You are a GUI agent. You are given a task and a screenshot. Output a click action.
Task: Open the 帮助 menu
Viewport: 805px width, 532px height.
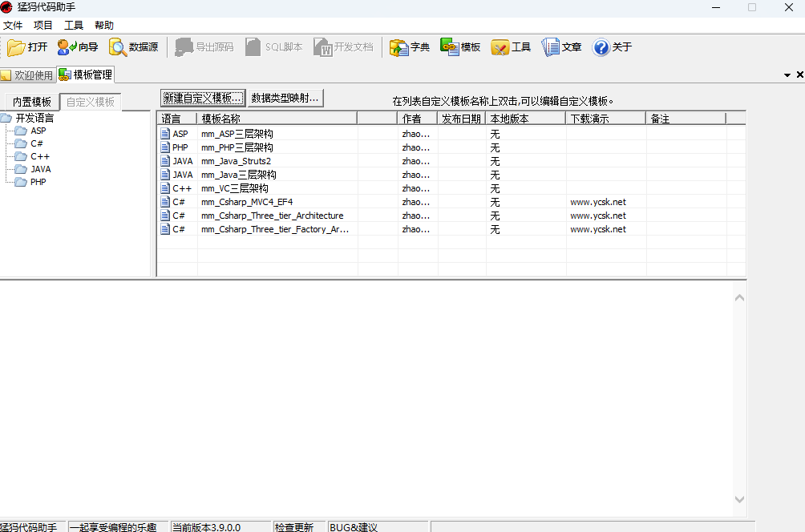tap(104, 26)
